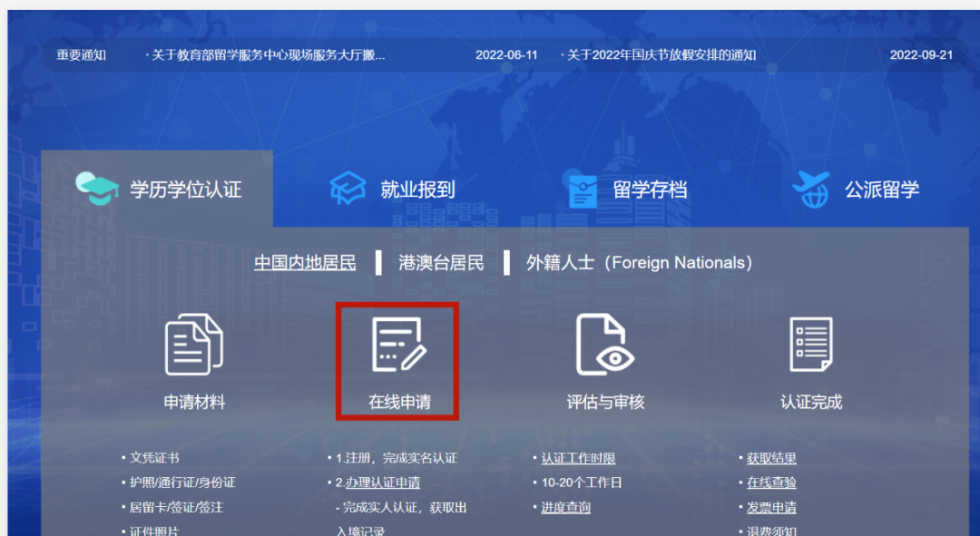The height and width of the screenshot is (536, 980).
Task: Switch to the 港澳台居民 tab
Action: [x=442, y=262]
